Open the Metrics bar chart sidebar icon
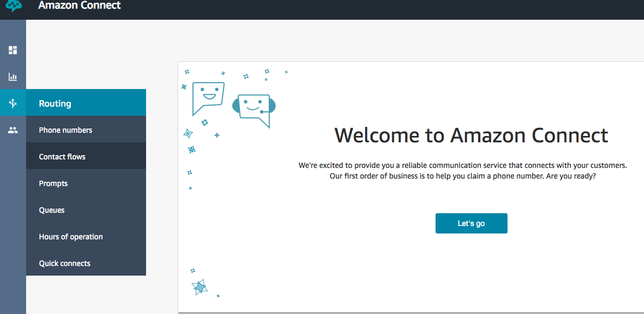This screenshot has height=314, width=644. coord(13,77)
